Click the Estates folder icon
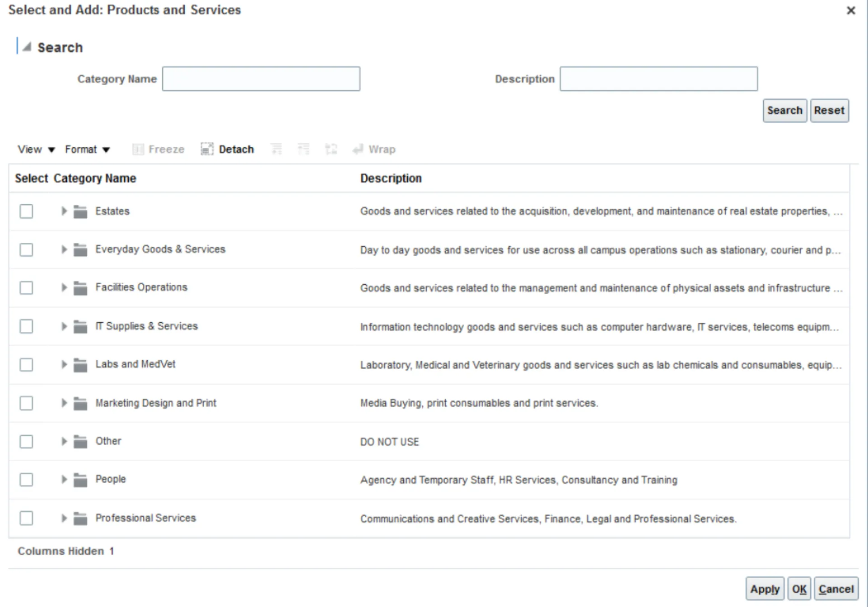868x607 pixels. pos(80,212)
